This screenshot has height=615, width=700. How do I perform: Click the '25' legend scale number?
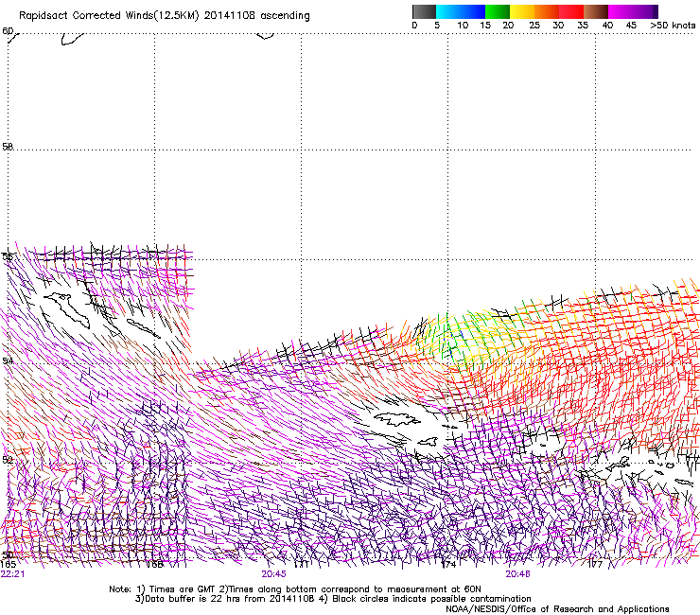pyautogui.click(x=534, y=25)
